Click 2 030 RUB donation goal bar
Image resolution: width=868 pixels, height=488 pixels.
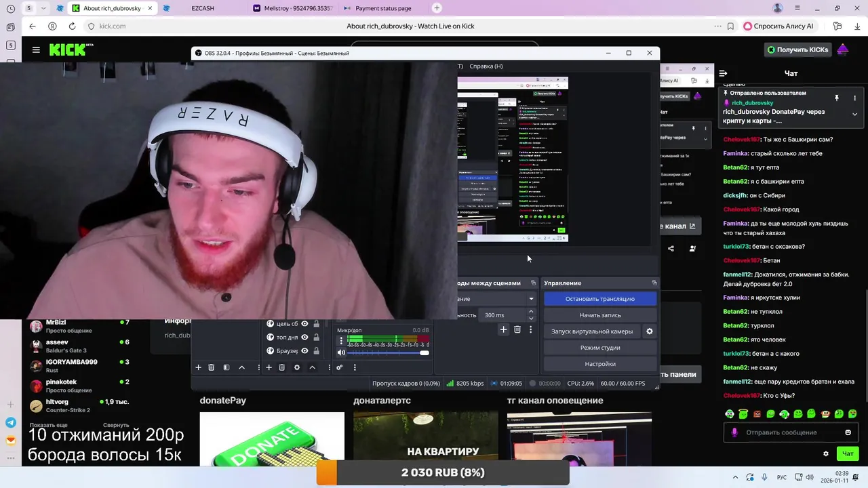443,472
